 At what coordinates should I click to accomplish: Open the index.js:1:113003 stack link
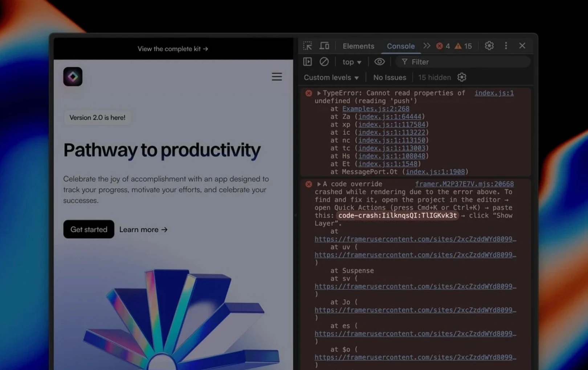[x=392, y=148]
